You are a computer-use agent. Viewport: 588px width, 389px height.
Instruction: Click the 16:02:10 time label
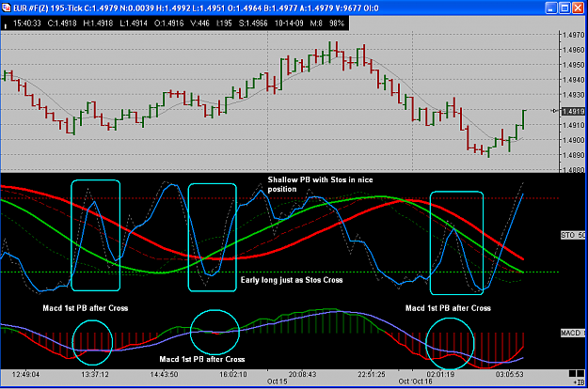pos(233,374)
